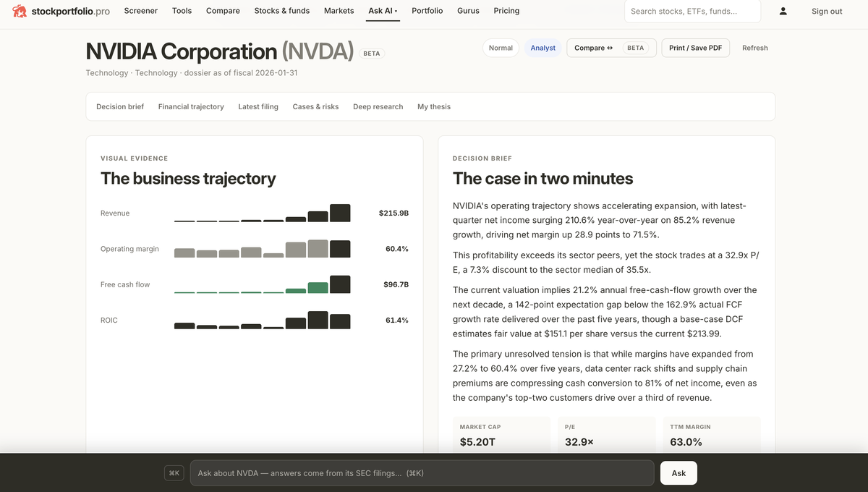Click the BETA badge next to NVDA title

tap(371, 54)
